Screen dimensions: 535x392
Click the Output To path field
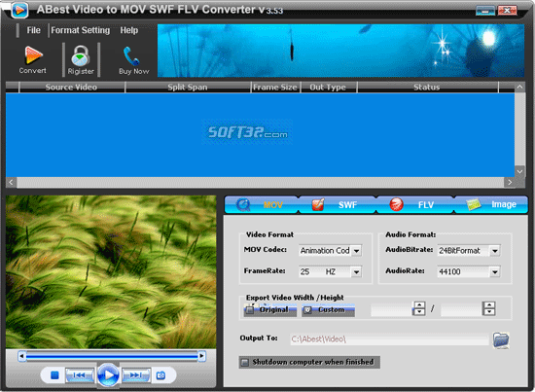click(389, 339)
